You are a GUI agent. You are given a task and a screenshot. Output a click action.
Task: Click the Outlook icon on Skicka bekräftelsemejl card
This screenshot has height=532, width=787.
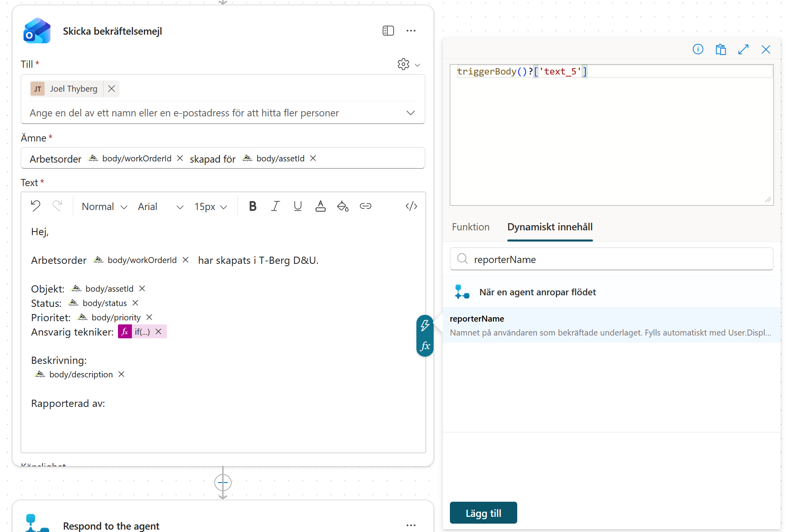pyautogui.click(x=37, y=31)
